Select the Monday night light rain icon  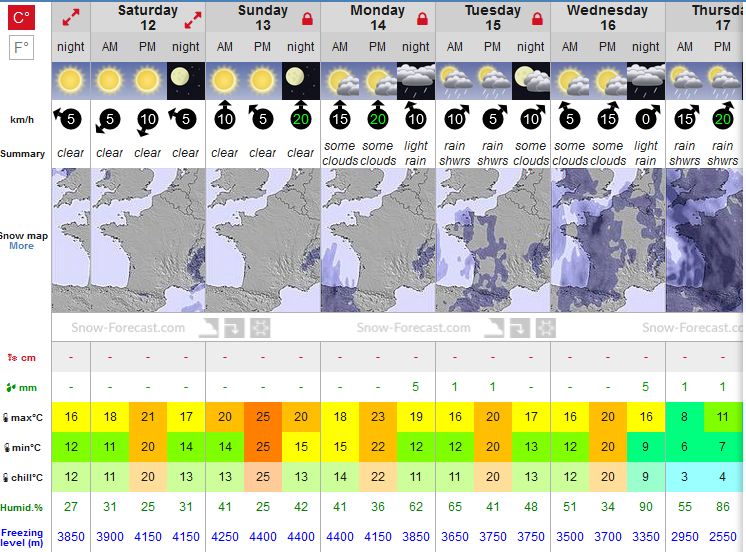click(x=416, y=81)
